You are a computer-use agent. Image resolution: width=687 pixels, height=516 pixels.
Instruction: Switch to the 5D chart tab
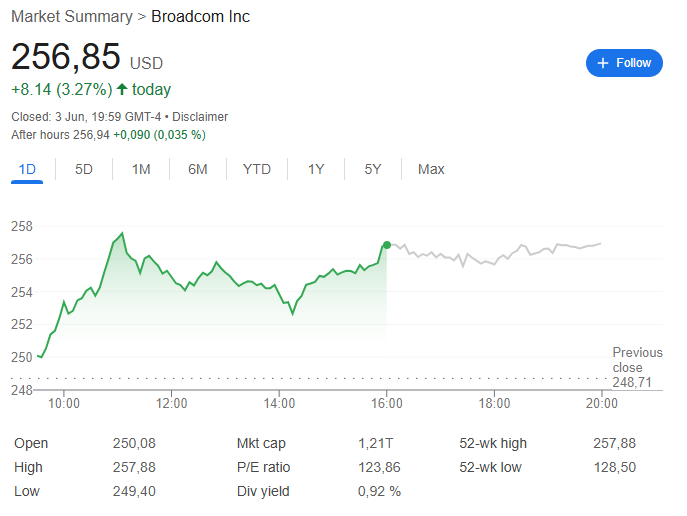coord(84,169)
